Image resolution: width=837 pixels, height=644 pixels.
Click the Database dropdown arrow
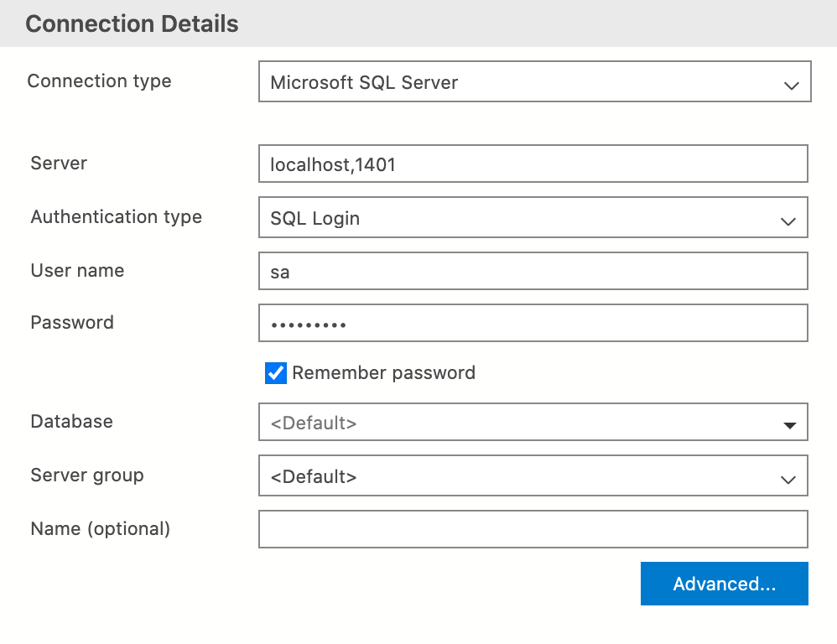point(789,423)
